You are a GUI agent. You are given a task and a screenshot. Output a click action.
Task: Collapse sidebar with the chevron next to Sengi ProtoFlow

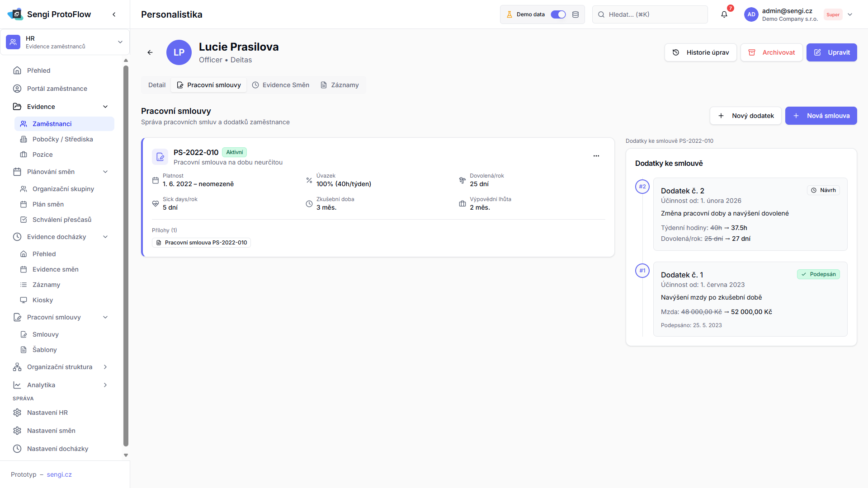[x=114, y=14]
